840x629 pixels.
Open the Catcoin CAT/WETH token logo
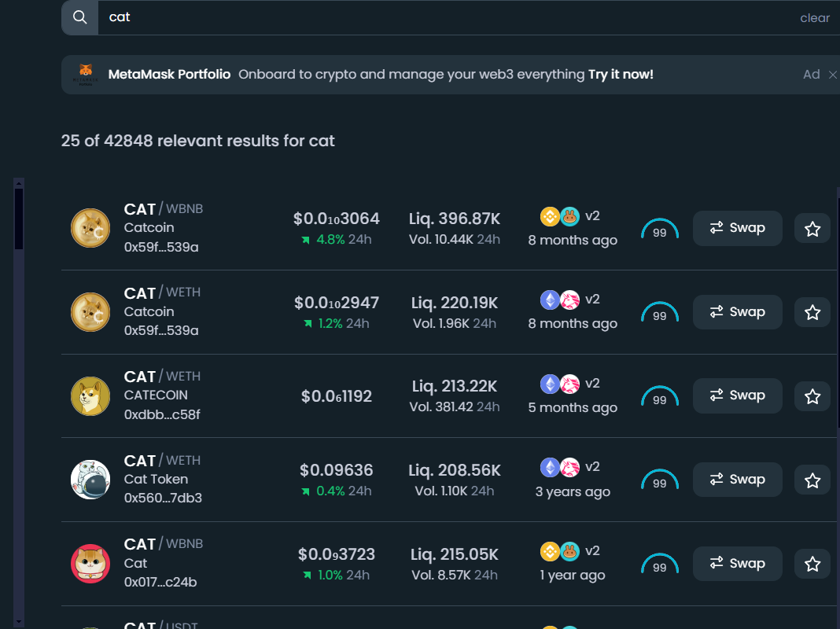click(90, 312)
